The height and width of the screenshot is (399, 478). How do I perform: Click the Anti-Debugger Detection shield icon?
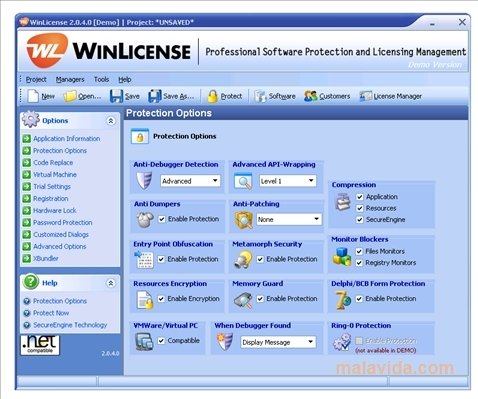[x=144, y=180]
